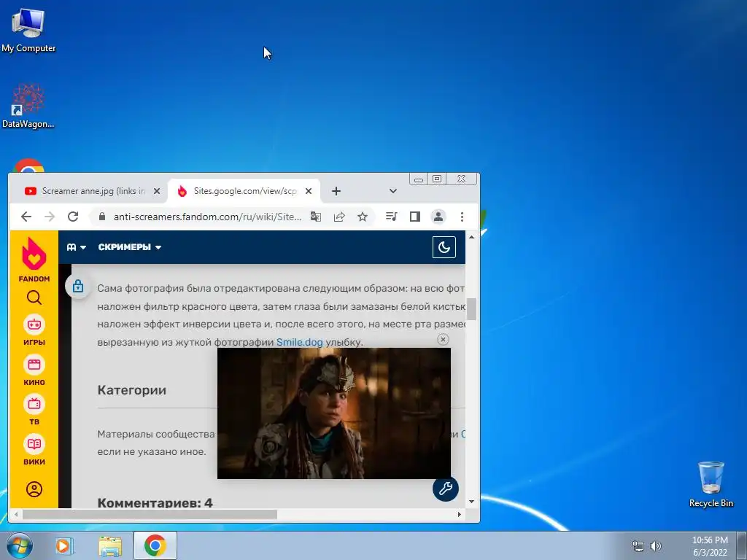Viewport: 747px width, 560px height.
Task: Open the Recycle Bin on desktop
Action: pyautogui.click(x=711, y=484)
